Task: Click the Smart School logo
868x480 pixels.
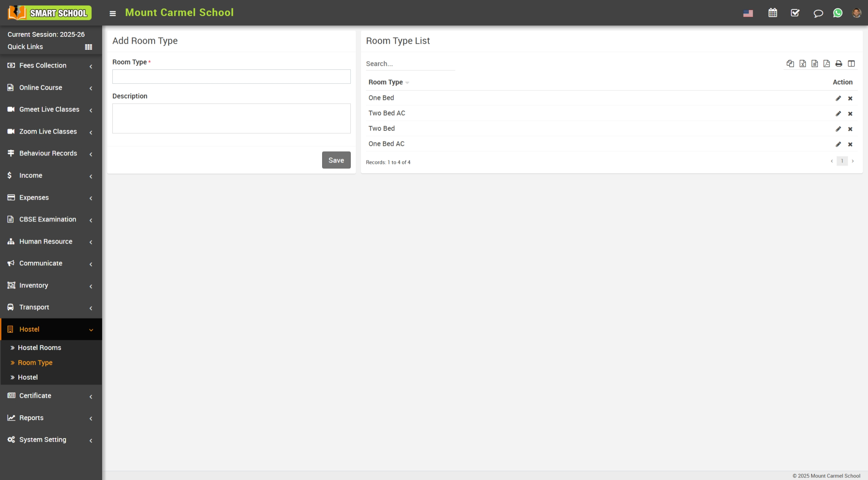Action: pyautogui.click(x=50, y=13)
